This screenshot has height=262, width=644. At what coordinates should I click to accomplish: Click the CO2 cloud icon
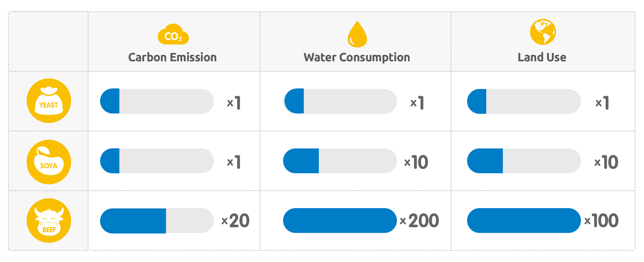(x=173, y=35)
